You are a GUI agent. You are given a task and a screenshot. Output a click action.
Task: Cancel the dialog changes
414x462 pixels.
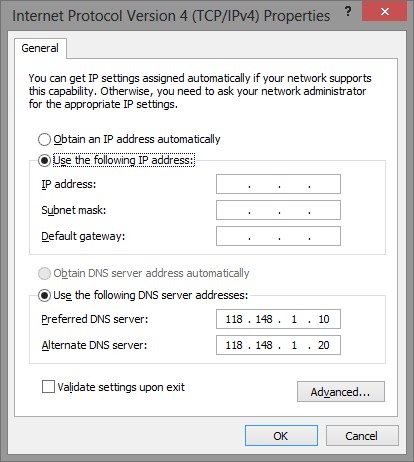pyautogui.click(x=362, y=436)
